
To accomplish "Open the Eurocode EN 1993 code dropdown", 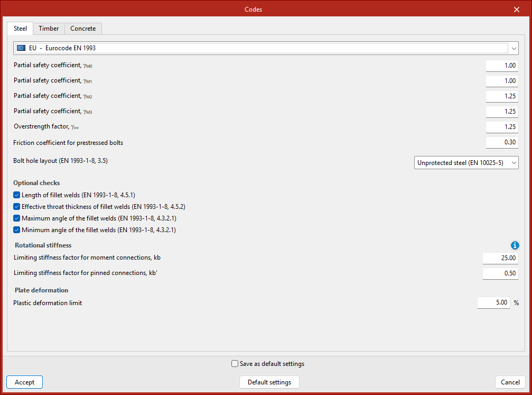I will pyautogui.click(x=514, y=48).
